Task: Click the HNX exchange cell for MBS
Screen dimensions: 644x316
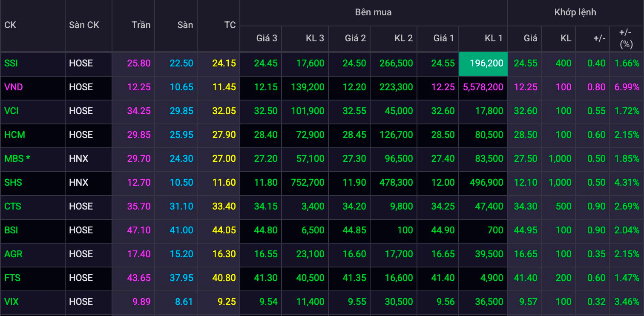Action: [x=79, y=159]
